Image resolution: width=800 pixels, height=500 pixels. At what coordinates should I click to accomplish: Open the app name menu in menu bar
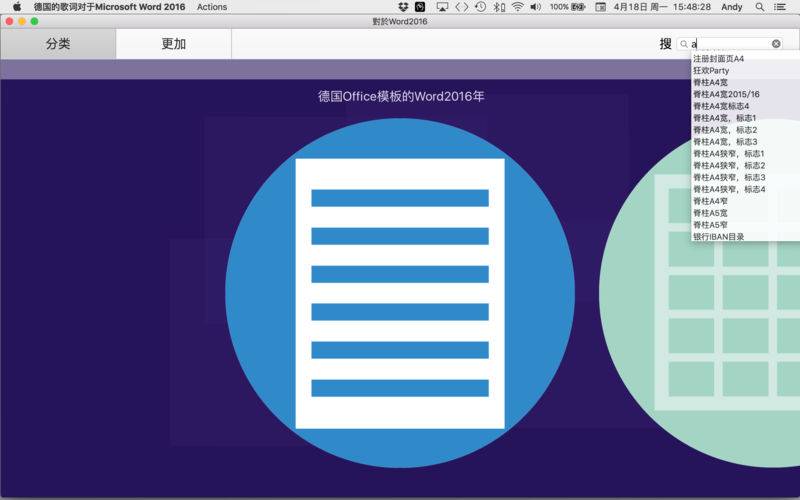point(109,7)
